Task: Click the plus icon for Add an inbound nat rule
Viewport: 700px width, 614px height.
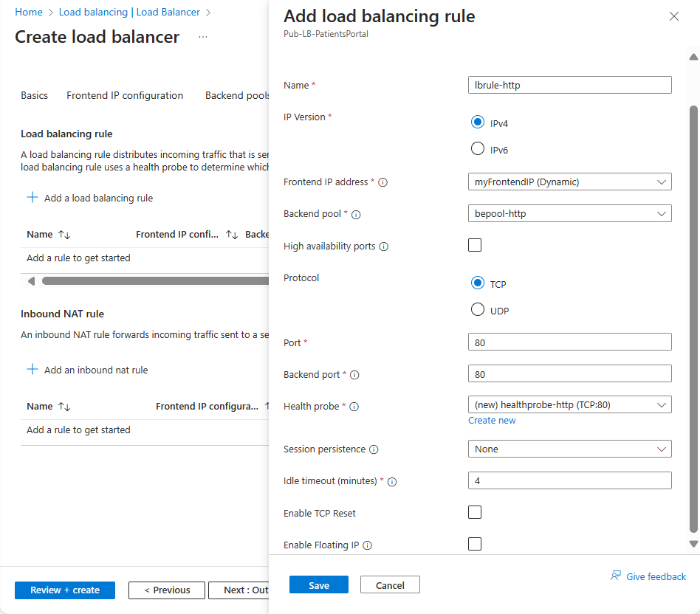Action: point(32,369)
